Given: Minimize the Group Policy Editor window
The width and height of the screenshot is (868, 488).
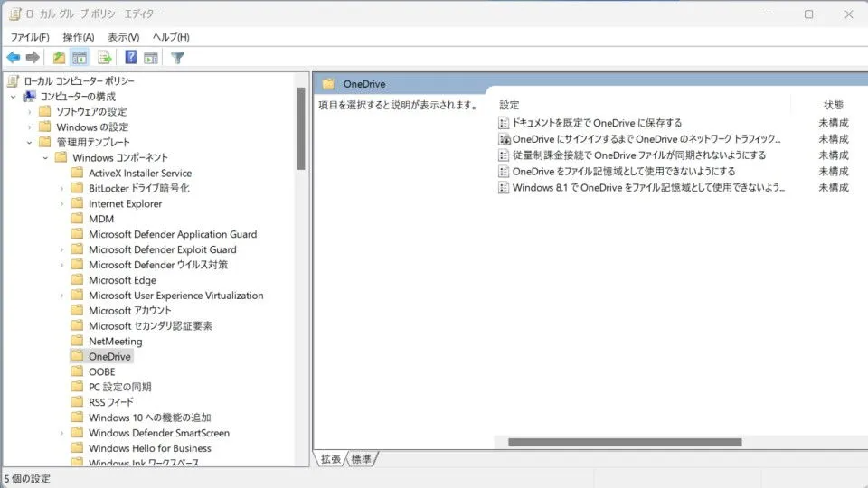Looking at the screenshot, I should 769,14.
